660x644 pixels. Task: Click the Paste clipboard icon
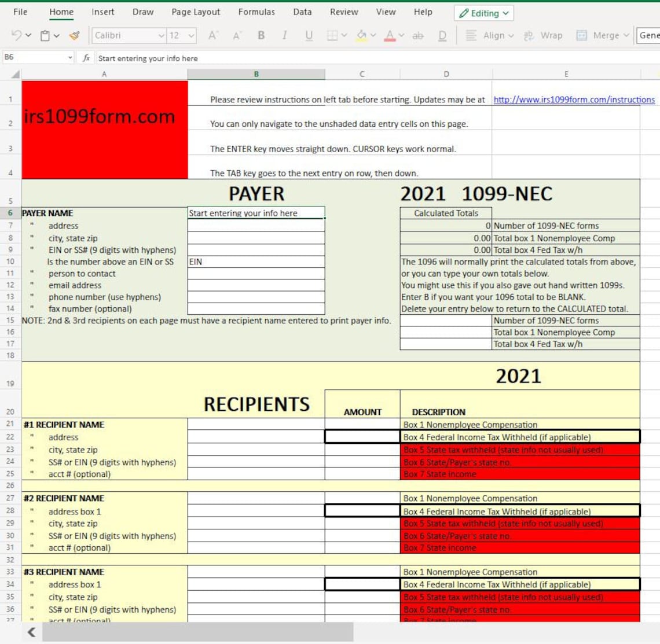click(45, 35)
